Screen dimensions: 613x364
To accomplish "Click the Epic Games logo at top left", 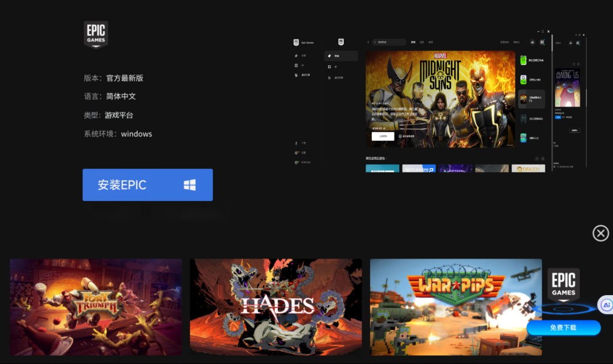I will tap(96, 35).
